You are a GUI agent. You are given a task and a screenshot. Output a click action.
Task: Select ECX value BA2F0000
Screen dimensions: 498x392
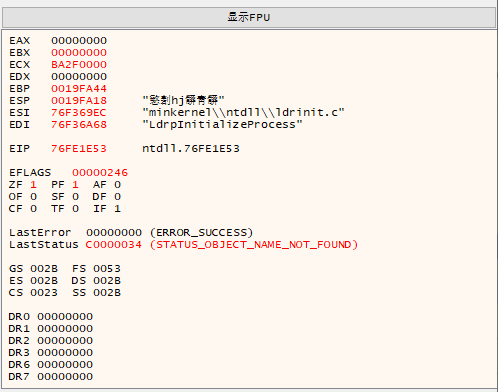point(79,65)
